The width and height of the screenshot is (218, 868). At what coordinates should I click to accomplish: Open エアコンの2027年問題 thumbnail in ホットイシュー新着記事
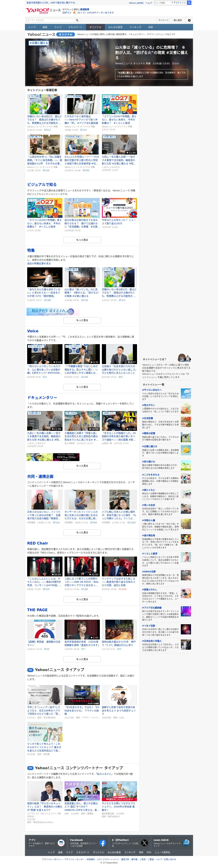pyautogui.click(x=120, y=104)
